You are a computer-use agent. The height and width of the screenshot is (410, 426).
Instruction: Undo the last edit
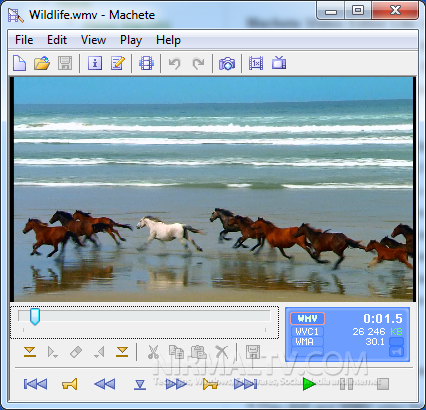[x=174, y=63]
